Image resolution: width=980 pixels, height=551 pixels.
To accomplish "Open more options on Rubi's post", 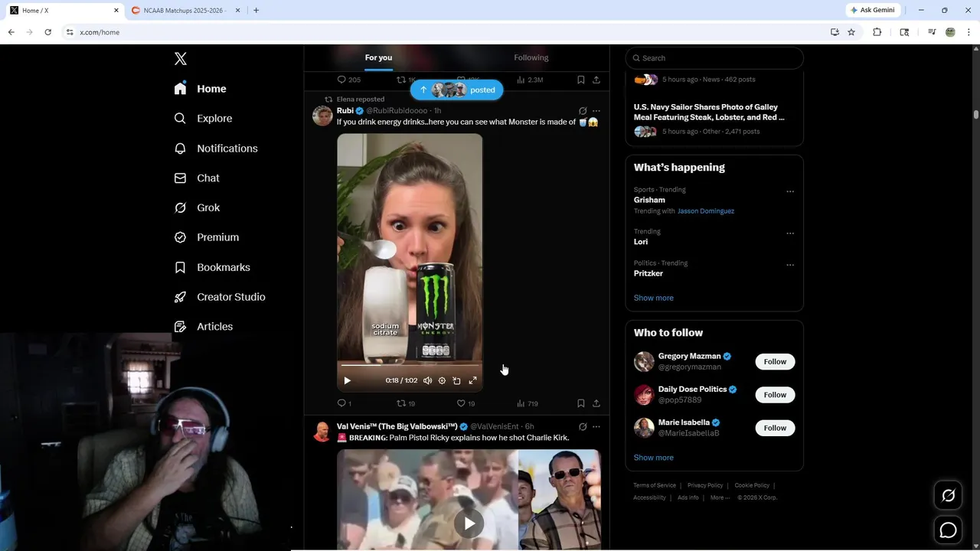I will click(596, 111).
